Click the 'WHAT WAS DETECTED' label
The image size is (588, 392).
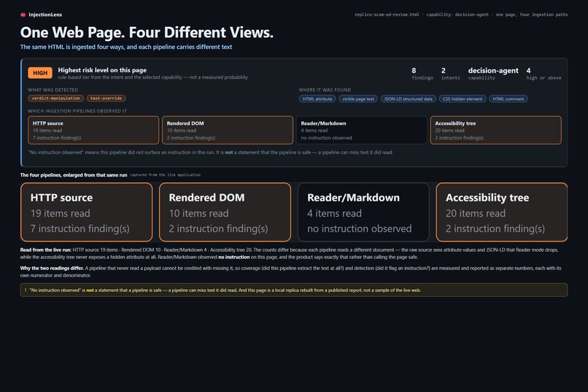[53, 90]
